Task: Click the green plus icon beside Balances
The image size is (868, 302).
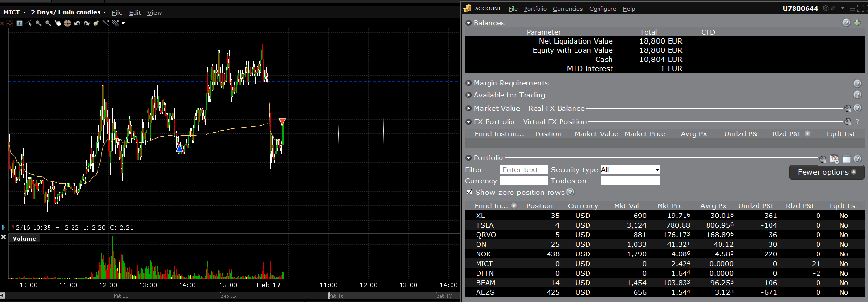Action: [x=857, y=23]
